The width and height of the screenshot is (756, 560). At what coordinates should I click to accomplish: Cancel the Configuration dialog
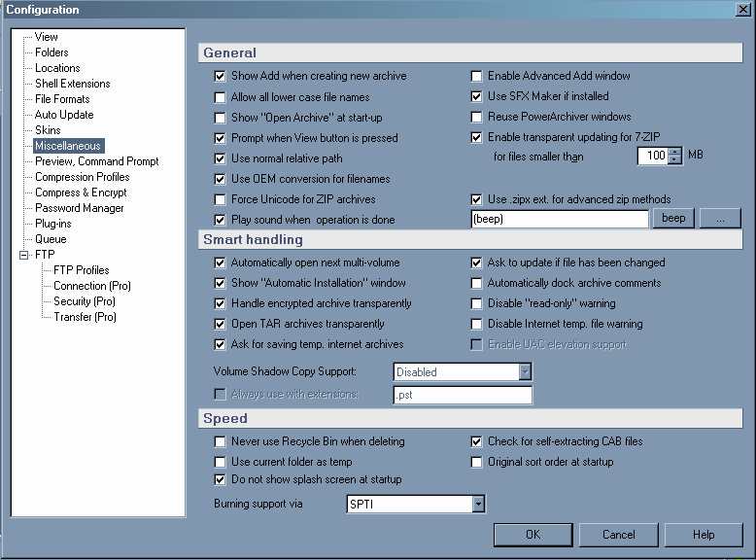pos(618,535)
